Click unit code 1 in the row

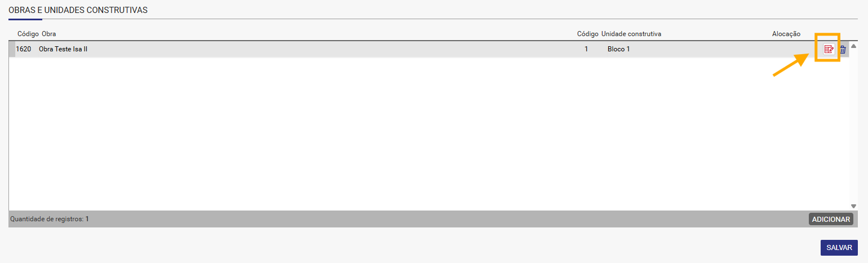point(586,49)
